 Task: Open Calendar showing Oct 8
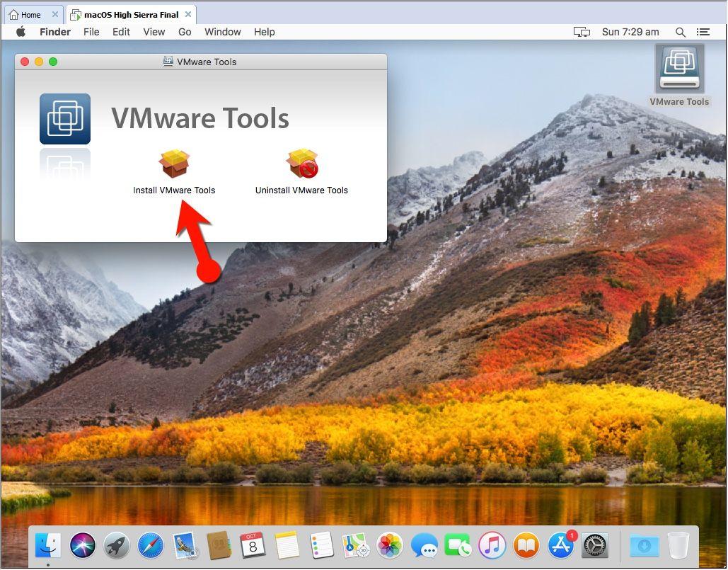pos(253,545)
